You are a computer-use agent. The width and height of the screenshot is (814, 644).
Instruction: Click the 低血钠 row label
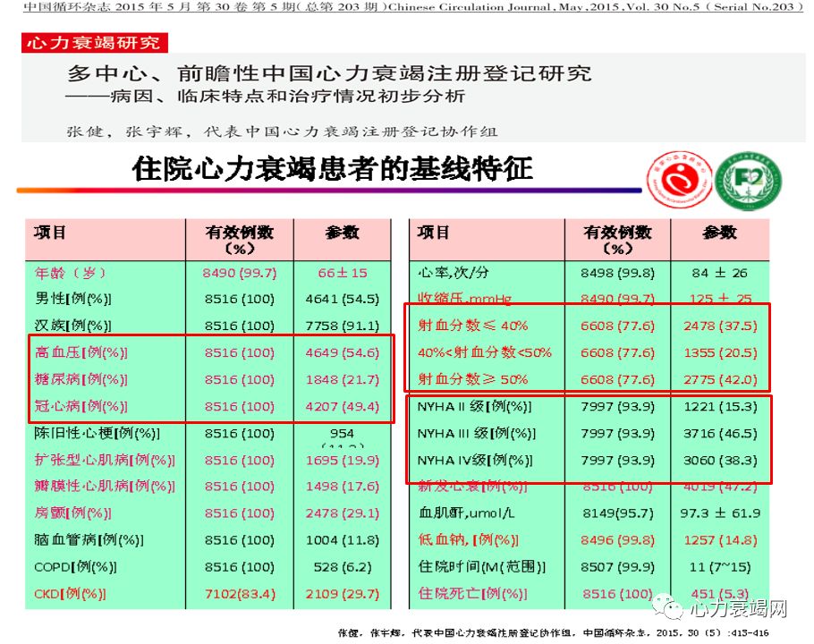(468, 540)
